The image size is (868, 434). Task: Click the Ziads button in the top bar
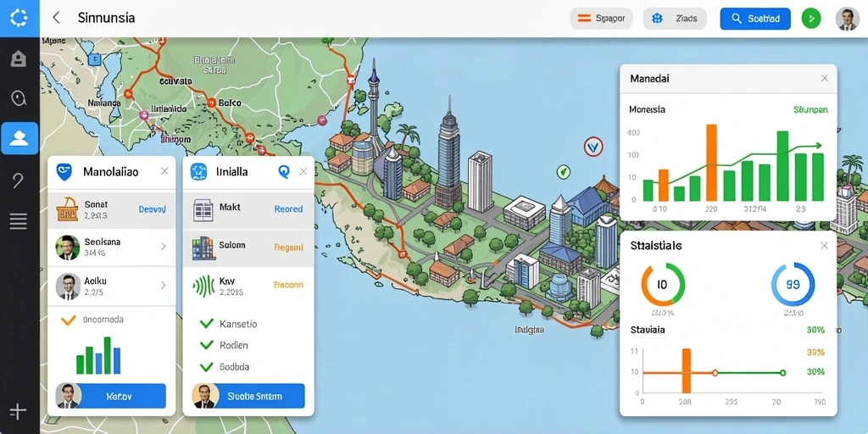[x=675, y=19]
